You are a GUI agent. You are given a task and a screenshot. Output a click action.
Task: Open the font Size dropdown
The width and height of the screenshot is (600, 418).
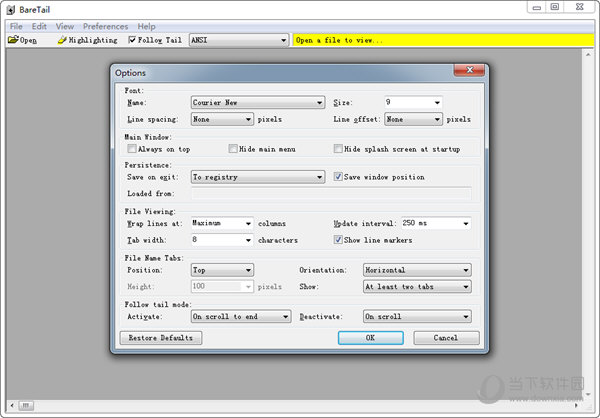pos(413,102)
